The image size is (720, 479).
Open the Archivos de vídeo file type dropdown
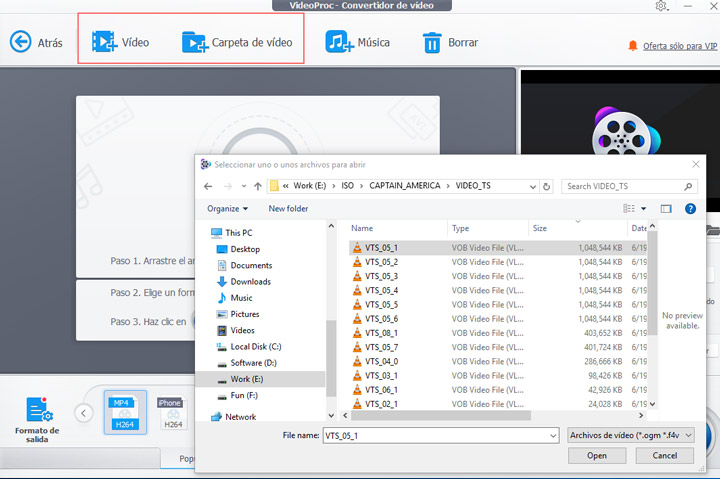click(631, 435)
